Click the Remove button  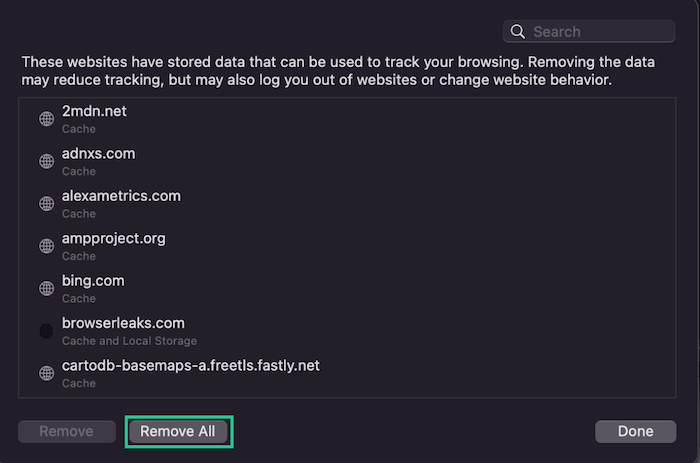click(66, 432)
